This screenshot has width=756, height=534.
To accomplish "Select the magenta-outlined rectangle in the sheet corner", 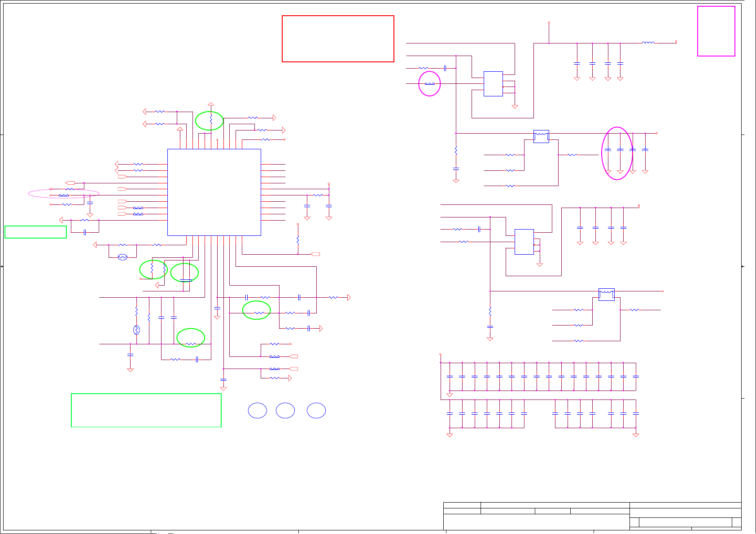I will (716, 31).
